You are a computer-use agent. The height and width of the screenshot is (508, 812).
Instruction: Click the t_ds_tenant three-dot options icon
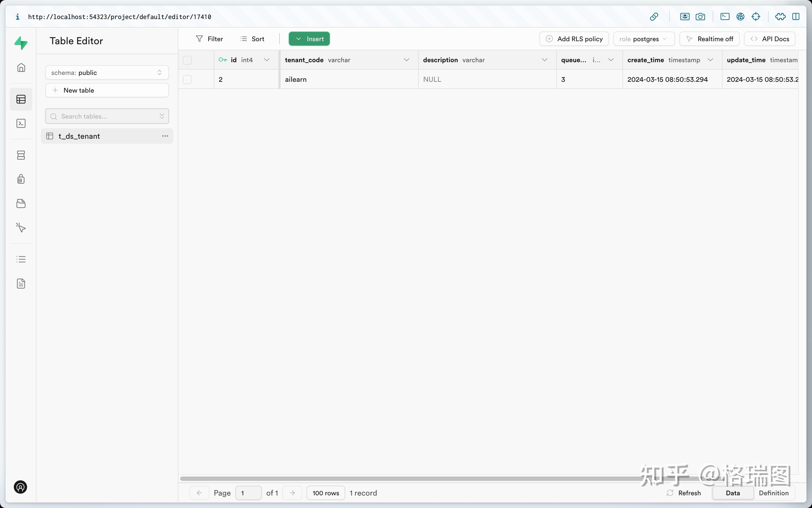[x=165, y=136]
